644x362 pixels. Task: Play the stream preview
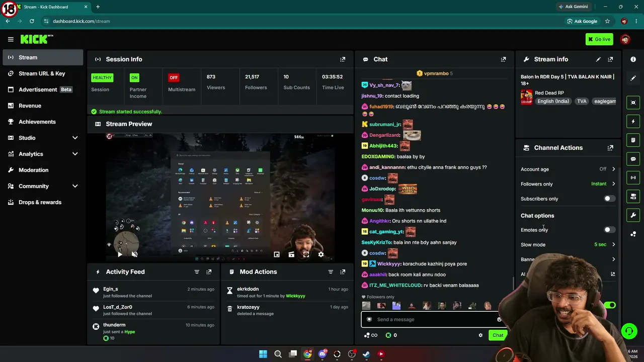[x=120, y=254]
